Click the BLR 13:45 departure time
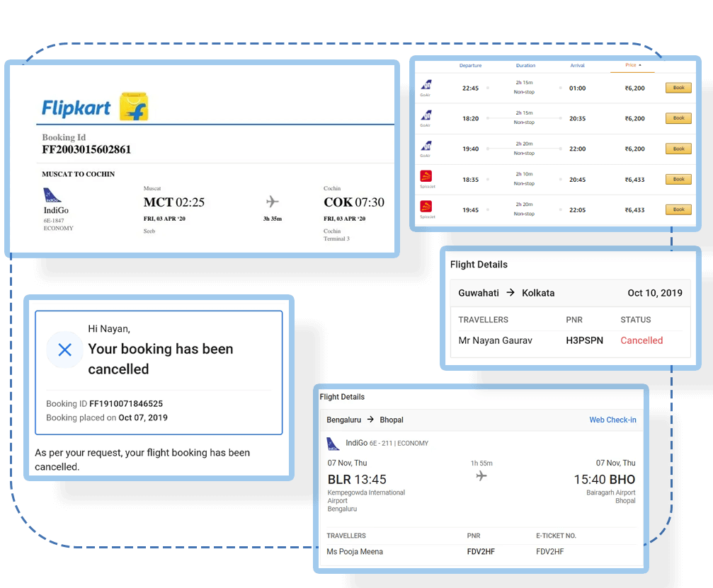Image resolution: width=713 pixels, height=588 pixels. (x=357, y=480)
